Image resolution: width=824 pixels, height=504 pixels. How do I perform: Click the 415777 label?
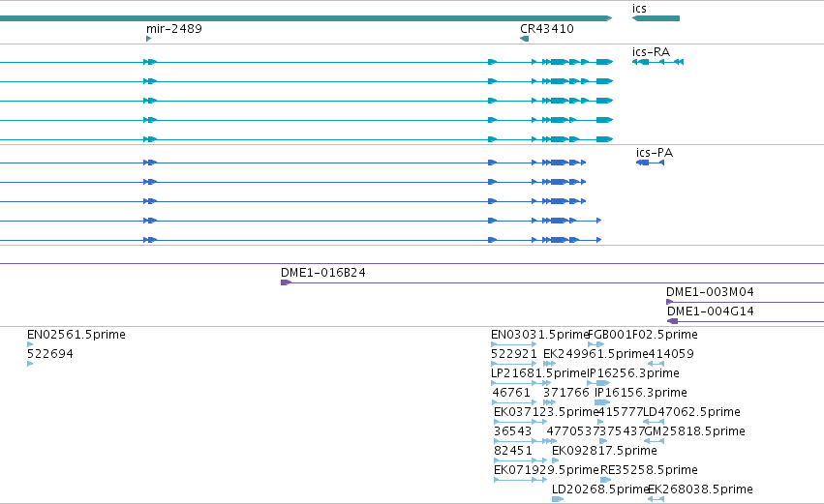click(x=621, y=412)
